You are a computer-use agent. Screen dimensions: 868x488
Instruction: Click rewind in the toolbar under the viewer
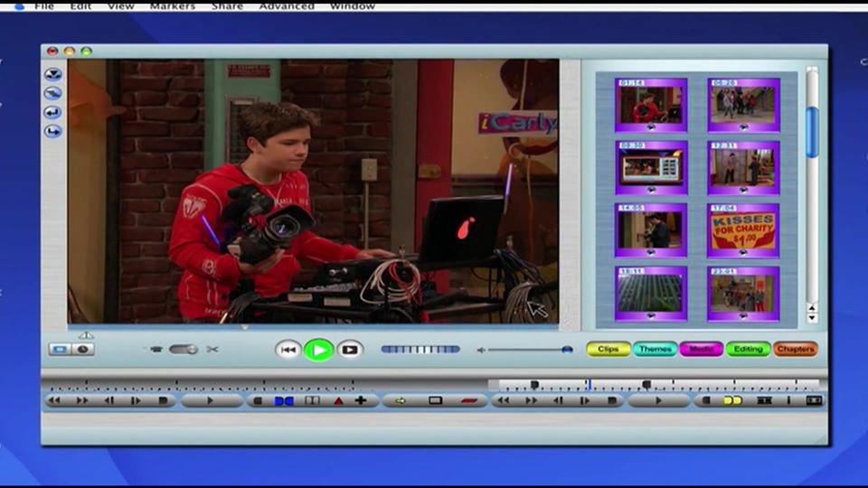(x=54, y=400)
